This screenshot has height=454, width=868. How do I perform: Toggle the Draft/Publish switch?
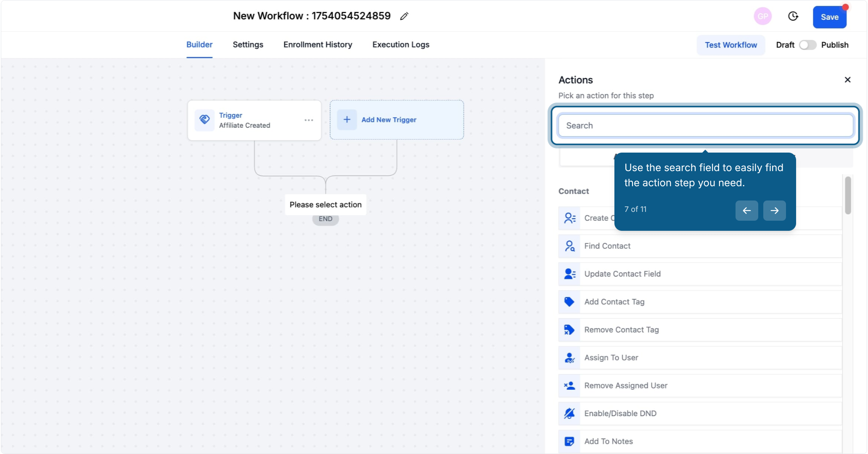click(x=807, y=45)
